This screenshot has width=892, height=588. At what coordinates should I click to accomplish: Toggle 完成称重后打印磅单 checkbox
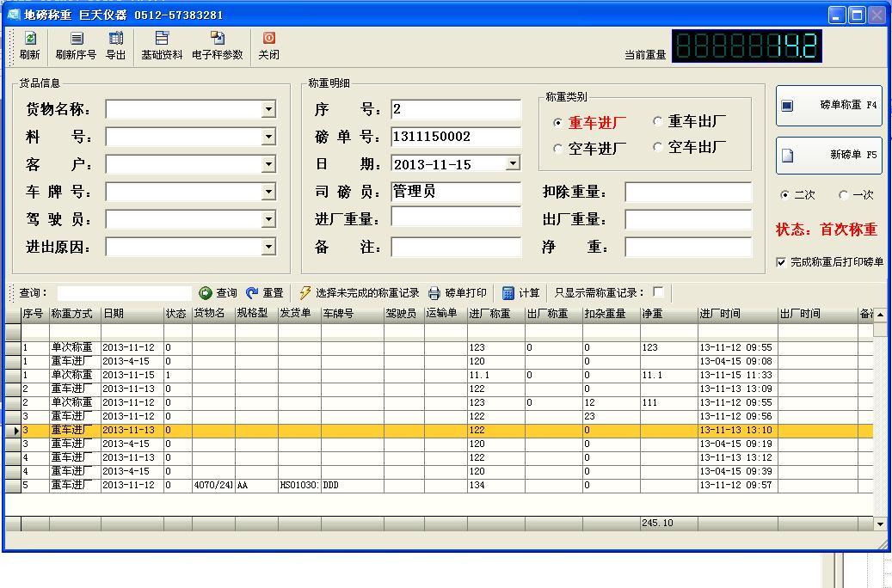[781, 262]
